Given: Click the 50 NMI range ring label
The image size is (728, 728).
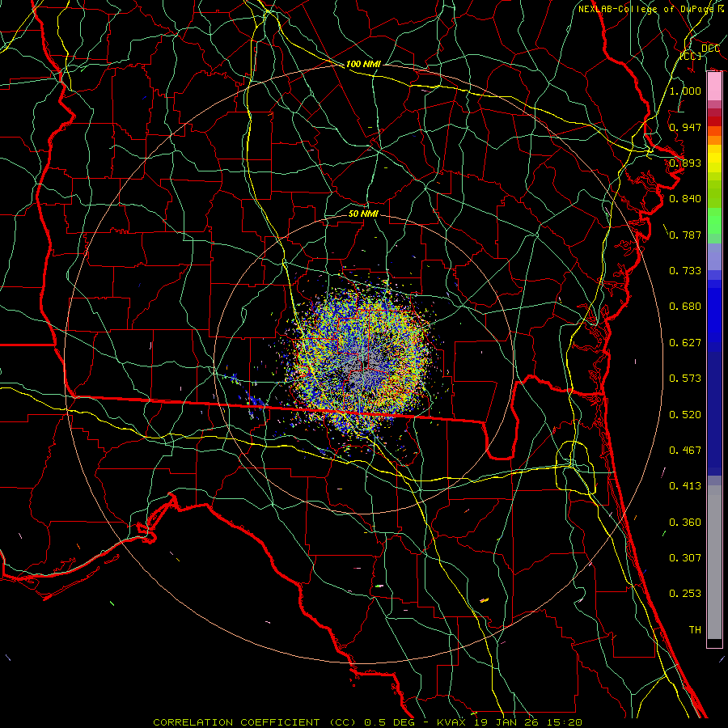Looking at the screenshot, I should [363, 214].
